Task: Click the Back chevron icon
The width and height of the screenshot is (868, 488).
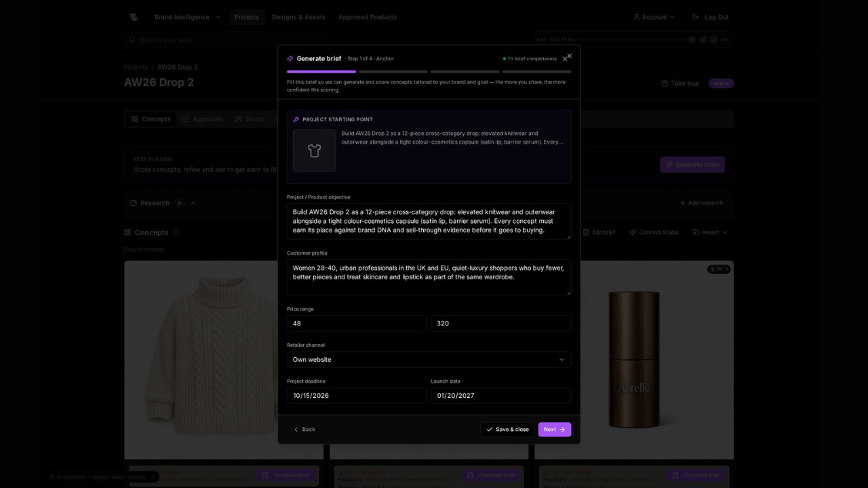Action: [x=296, y=430]
